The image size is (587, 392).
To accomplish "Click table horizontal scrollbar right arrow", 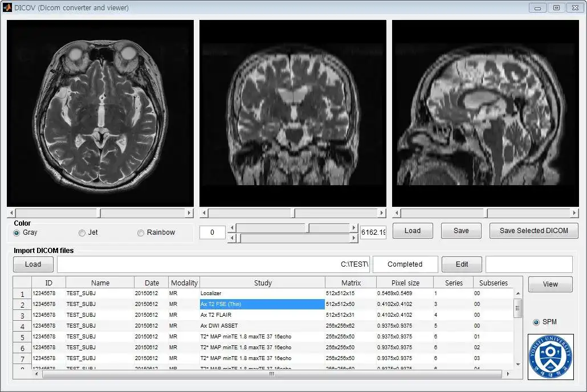I will pyautogui.click(x=508, y=374).
